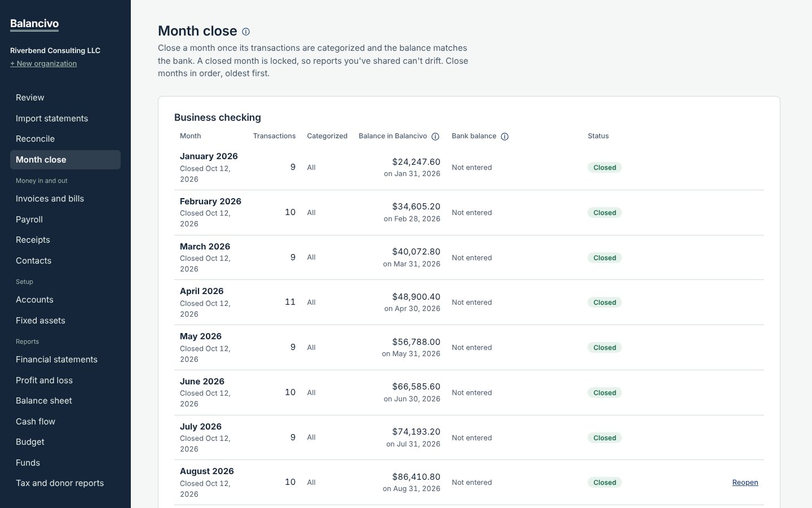The width and height of the screenshot is (812, 508).
Task: Click March 2026 balance $40,072.80
Action: (x=416, y=252)
